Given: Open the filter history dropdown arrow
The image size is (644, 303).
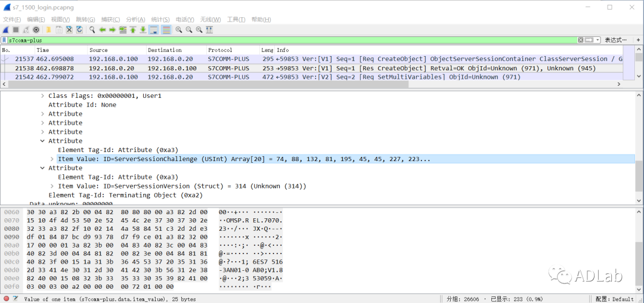Looking at the screenshot, I should [596, 40].
